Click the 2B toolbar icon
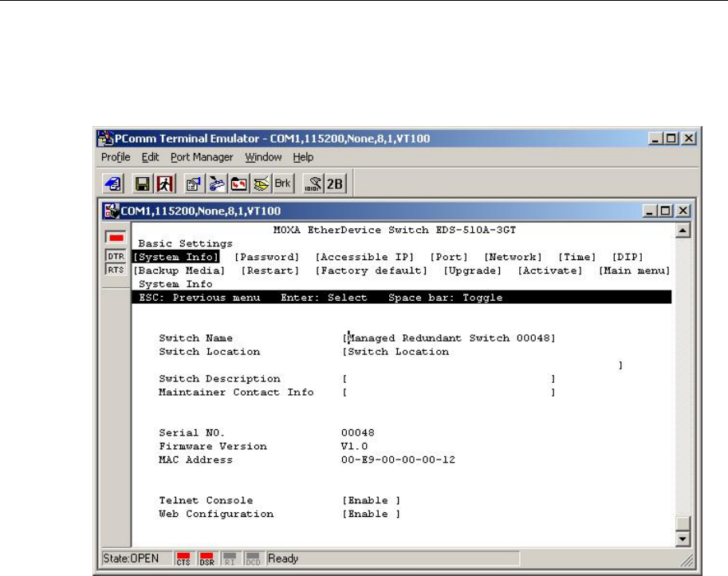 click(x=335, y=184)
